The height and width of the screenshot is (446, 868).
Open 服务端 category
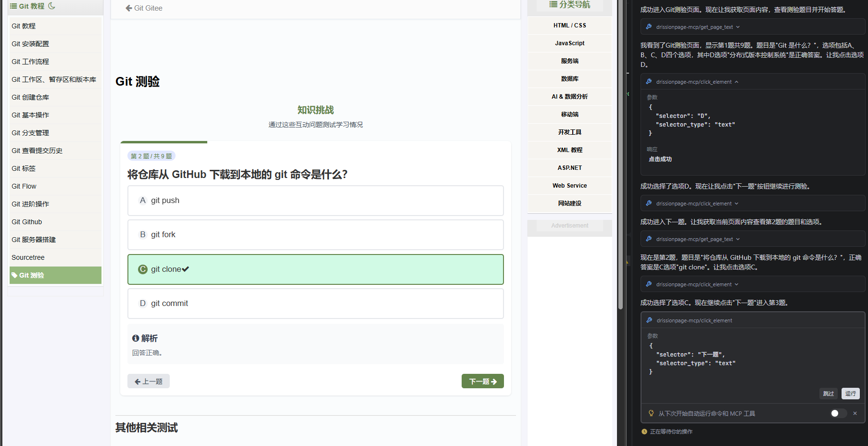click(570, 61)
